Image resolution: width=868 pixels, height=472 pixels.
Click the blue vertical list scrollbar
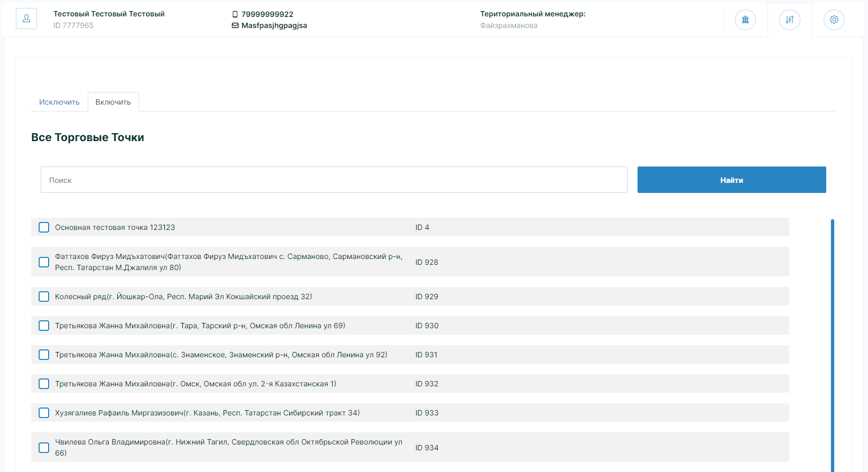point(832,344)
